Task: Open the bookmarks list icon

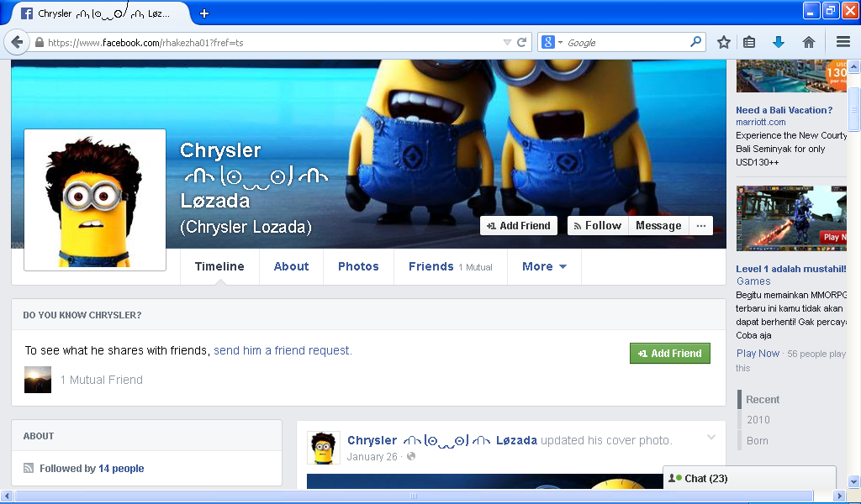Action: tap(749, 42)
